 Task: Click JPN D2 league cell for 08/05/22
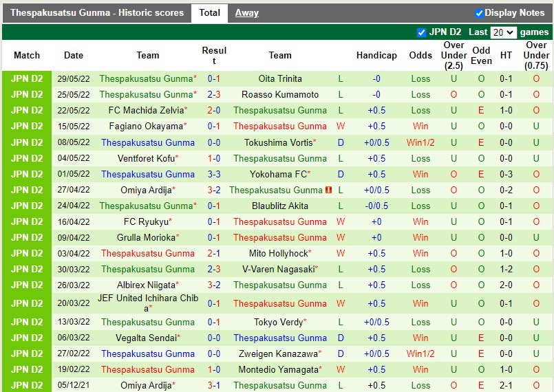click(27, 142)
